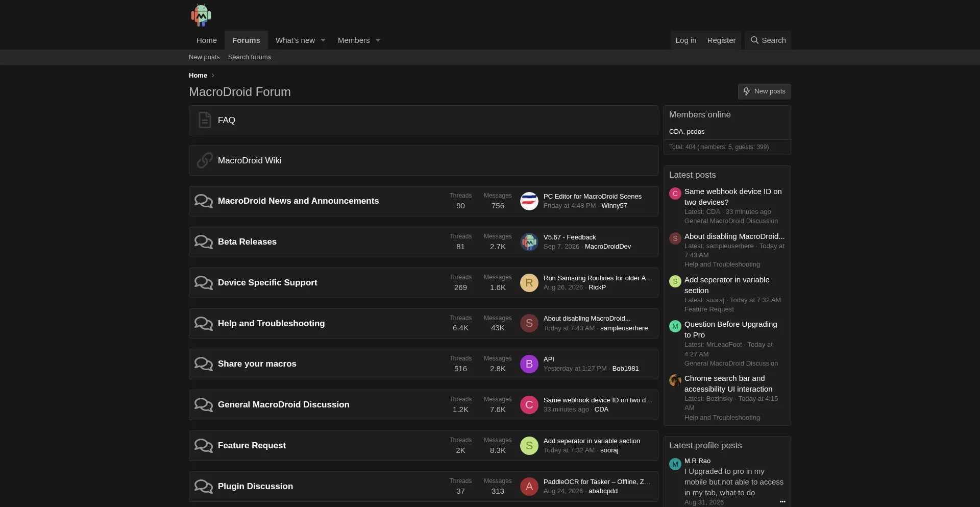
Task: Open the Plugin Discussion forum
Action: click(255, 487)
